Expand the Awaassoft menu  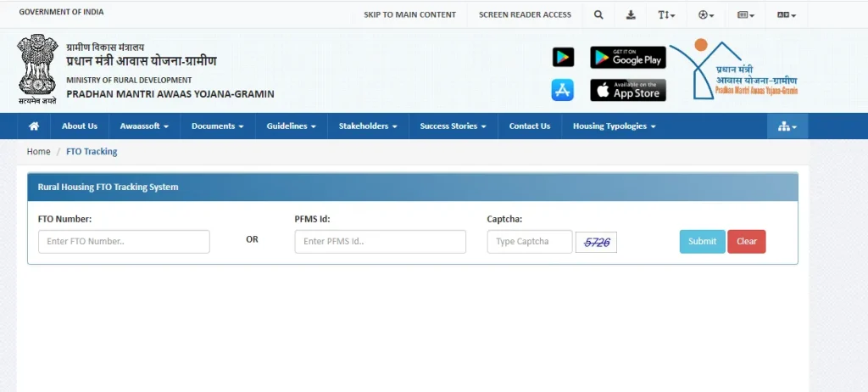(144, 126)
